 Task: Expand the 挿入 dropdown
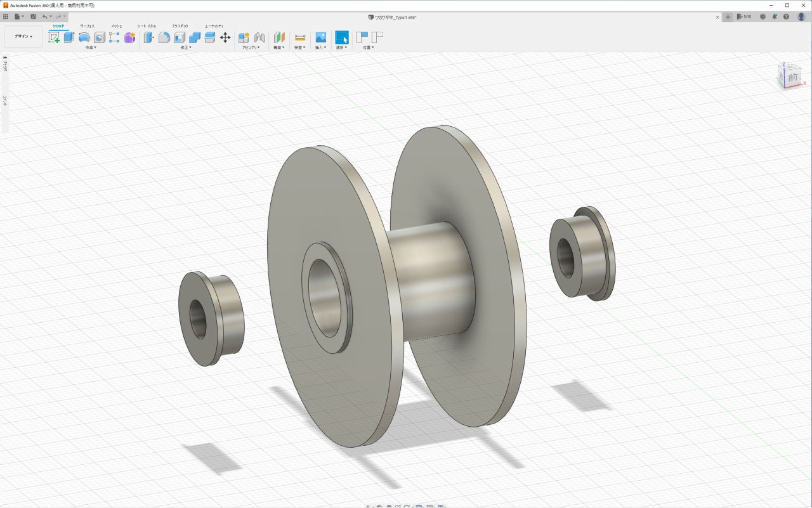tap(321, 48)
